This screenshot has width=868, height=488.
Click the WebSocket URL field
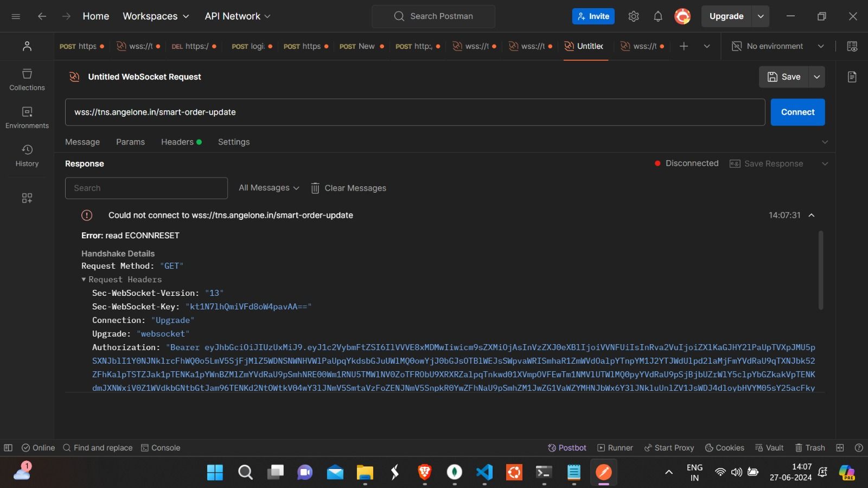point(415,112)
